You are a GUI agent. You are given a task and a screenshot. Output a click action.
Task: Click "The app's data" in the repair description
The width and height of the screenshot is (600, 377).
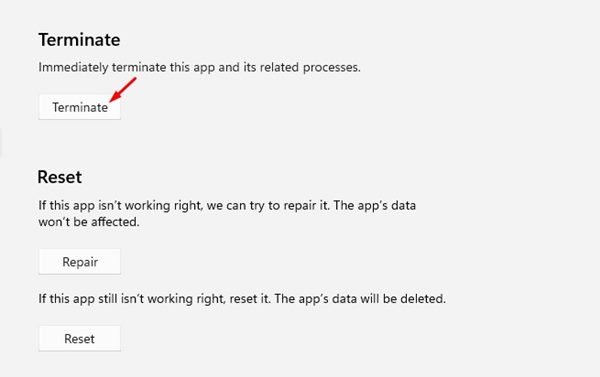point(375,206)
